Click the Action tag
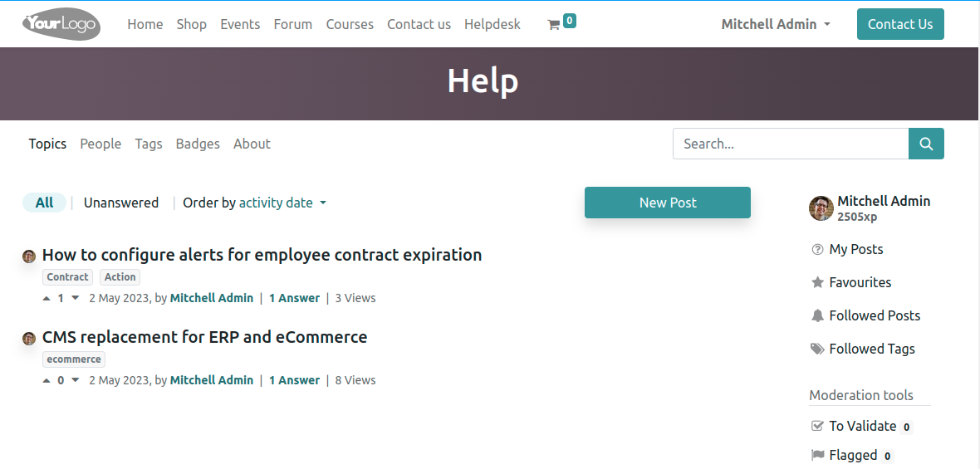Screen dimensions: 980x469 (x=120, y=277)
